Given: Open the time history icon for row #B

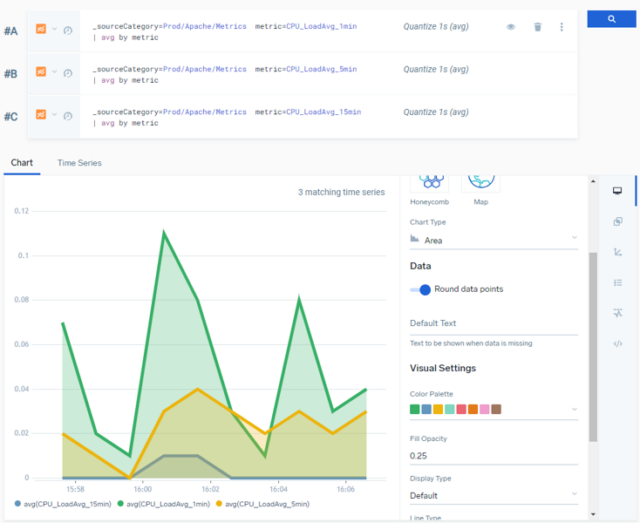Looking at the screenshot, I should click(x=68, y=73).
